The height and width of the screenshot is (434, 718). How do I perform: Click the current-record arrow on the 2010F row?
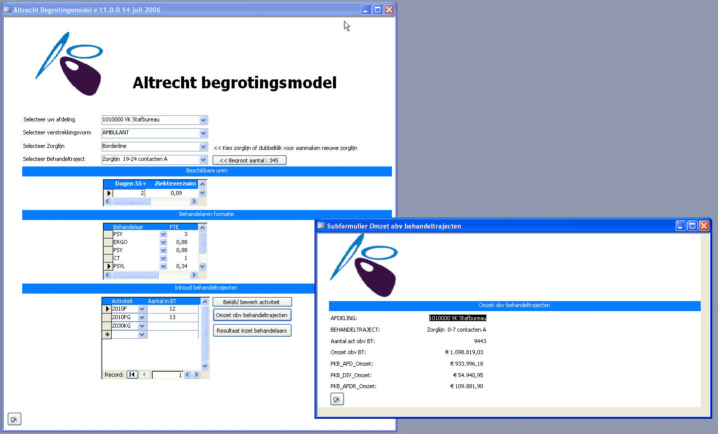coord(107,309)
